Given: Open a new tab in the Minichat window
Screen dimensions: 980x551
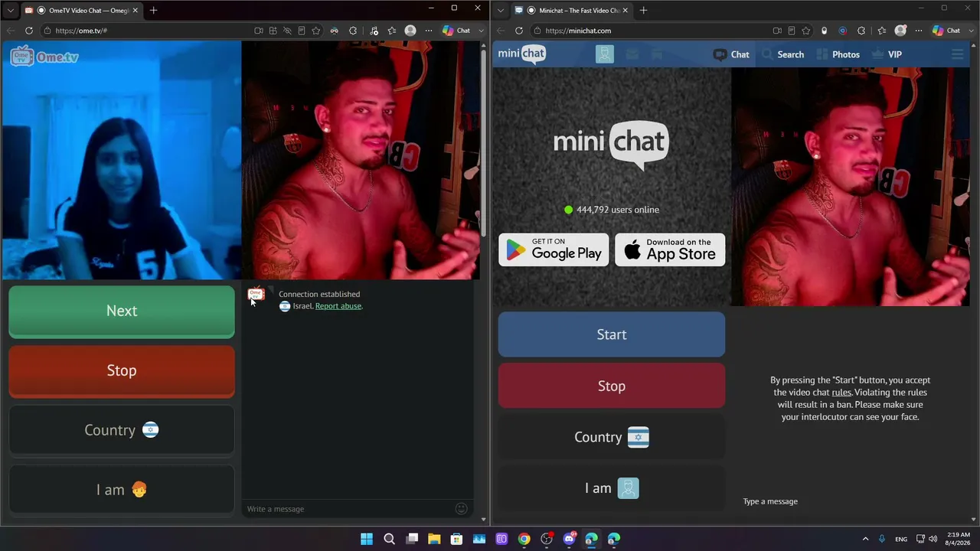Looking at the screenshot, I should coord(643,10).
